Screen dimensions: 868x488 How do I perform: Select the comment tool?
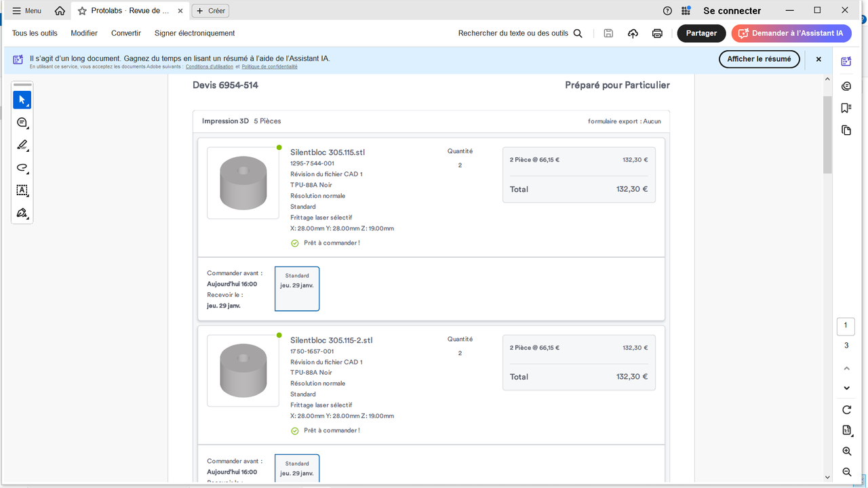(x=22, y=123)
